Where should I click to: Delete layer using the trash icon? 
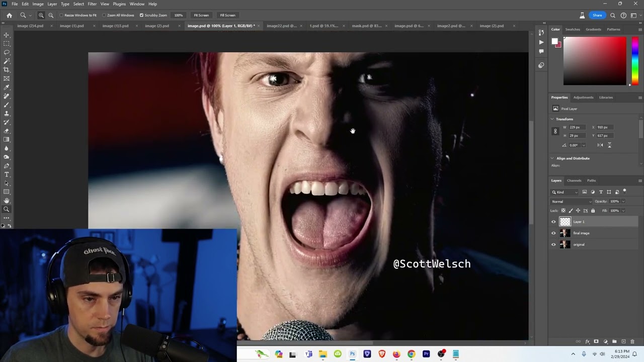[632, 341]
